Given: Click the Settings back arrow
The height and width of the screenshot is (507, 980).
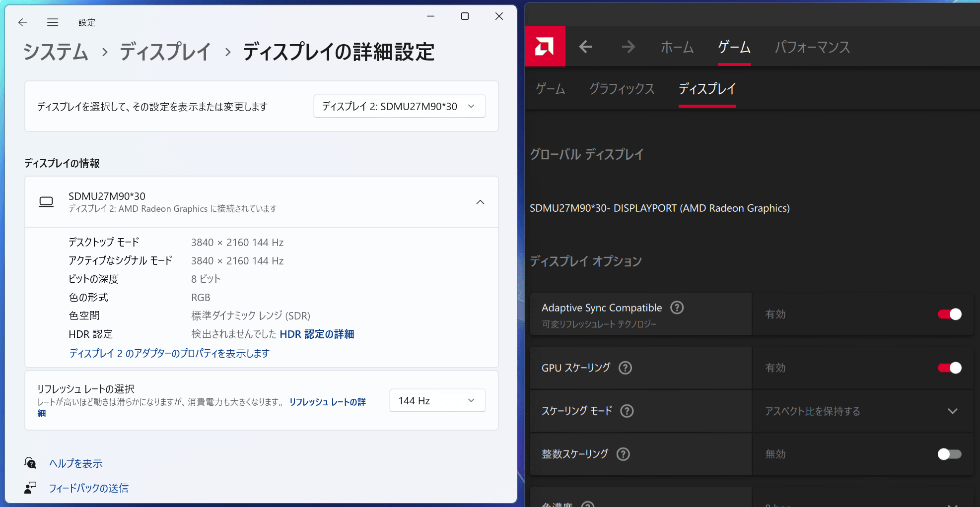Looking at the screenshot, I should tap(23, 22).
